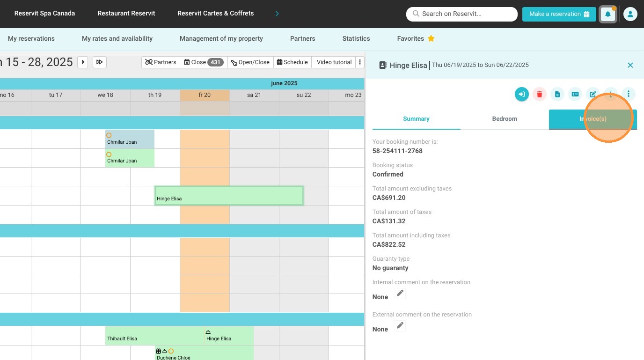The height and width of the screenshot is (360, 644).
Task: Open the user account avatar
Action: point(630,14)
